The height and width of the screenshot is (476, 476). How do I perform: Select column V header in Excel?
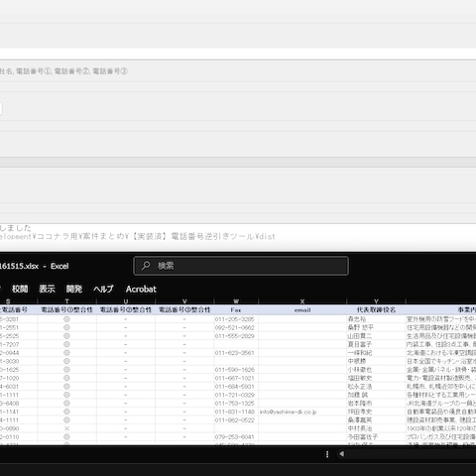[x=184, y=301]
